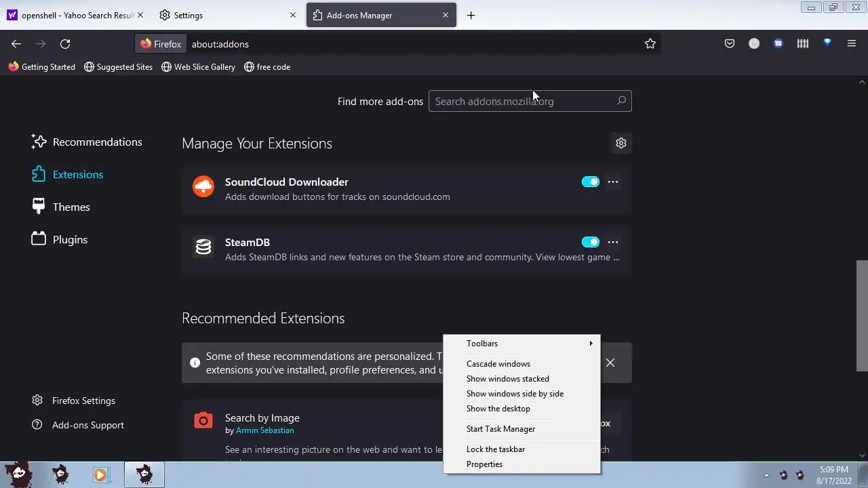
Task: Open the extensions tools gear menu
Action: (621, 143)
